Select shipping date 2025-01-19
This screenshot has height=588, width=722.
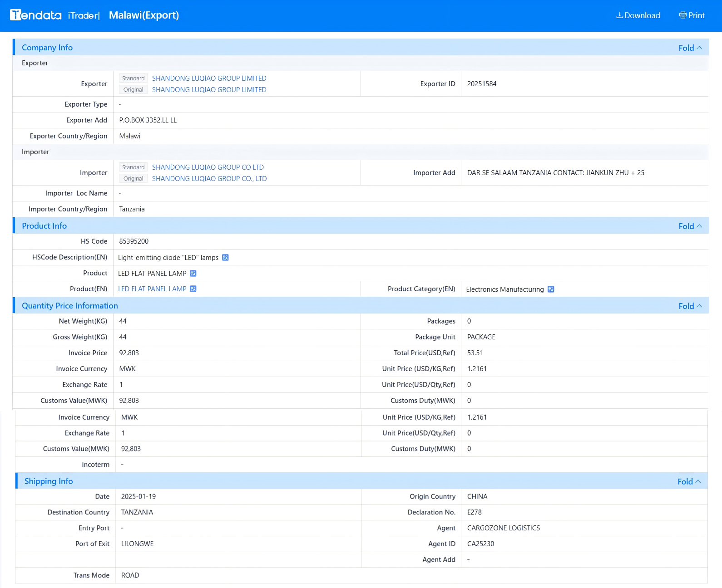[138, 497]
